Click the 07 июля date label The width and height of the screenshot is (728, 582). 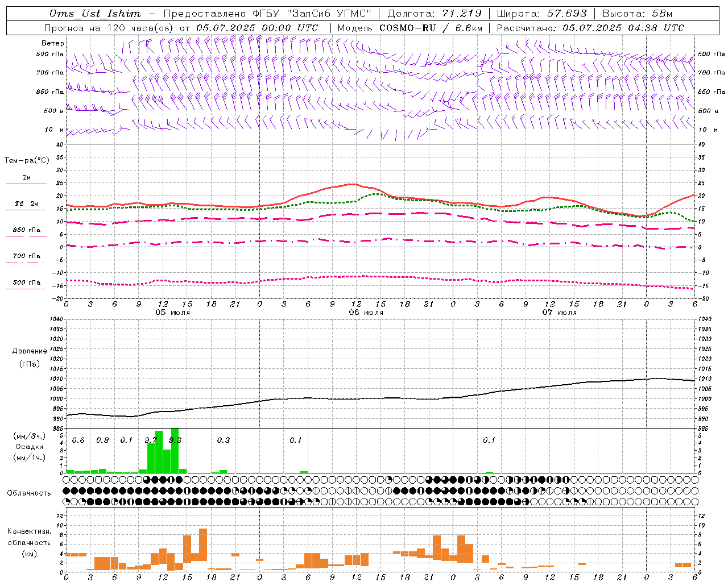point(559,313)
